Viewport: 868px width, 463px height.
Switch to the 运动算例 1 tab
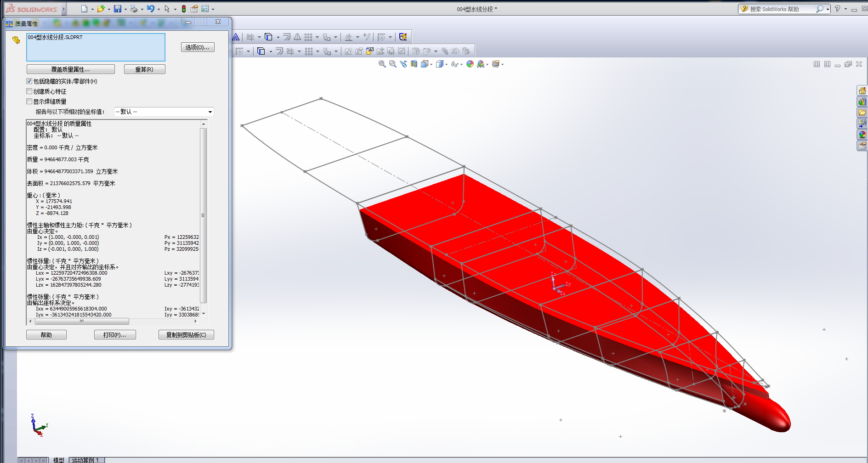86,460
